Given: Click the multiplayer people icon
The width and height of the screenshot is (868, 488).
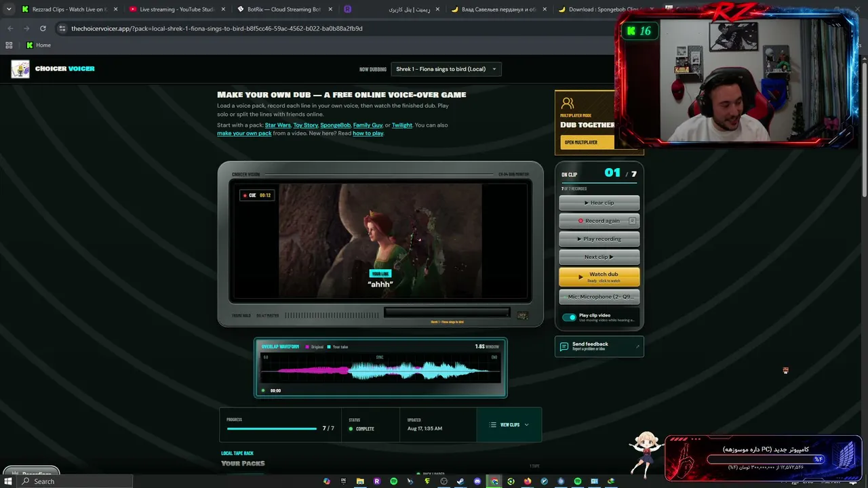Looking at the screenshot, I should tap(568, 103).
